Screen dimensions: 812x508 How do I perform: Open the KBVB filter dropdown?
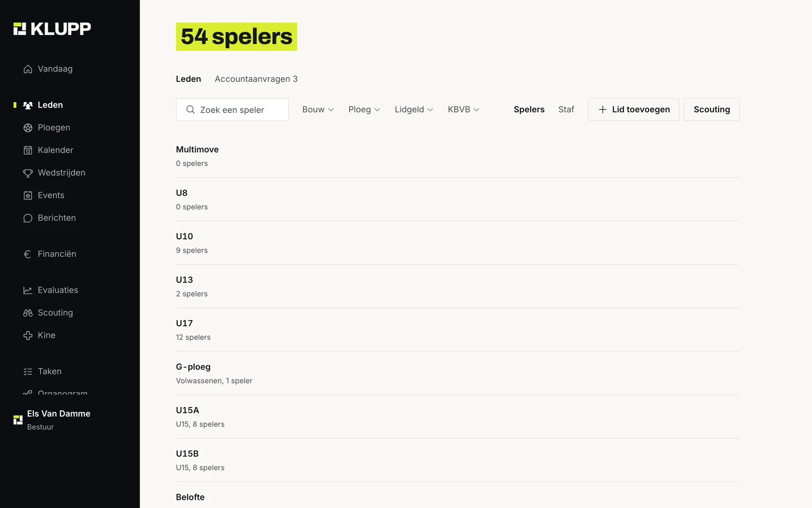tap(463, 110)
